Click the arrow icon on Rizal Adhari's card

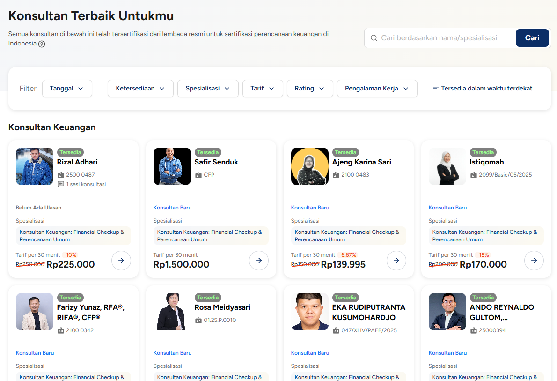[x=121, y=260]
